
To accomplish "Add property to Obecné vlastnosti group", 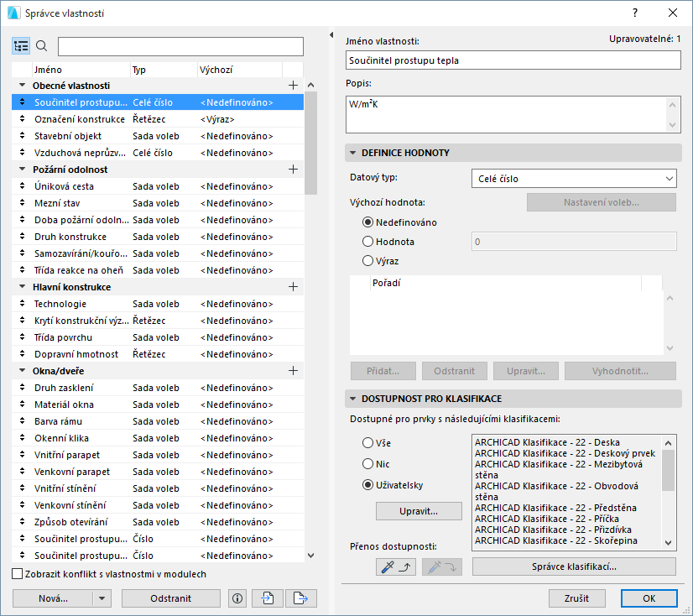I will [x=293, y=86].
